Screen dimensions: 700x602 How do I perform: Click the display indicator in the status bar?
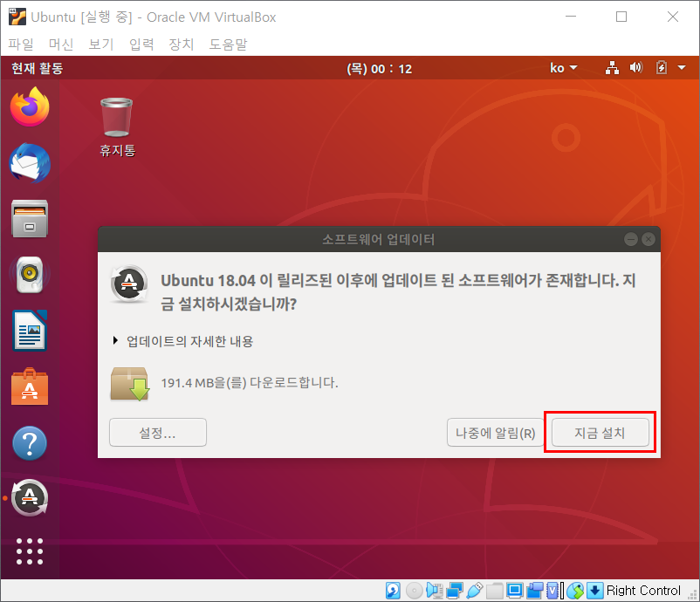(514, 591)
